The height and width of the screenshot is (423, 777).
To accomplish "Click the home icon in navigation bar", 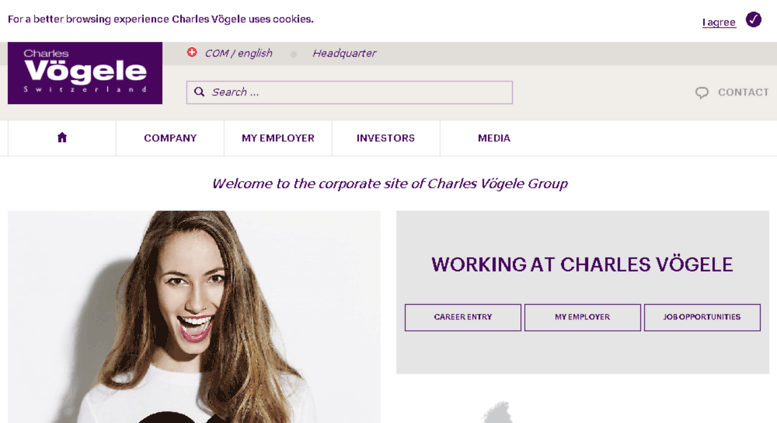I will [x=62, y=138].
